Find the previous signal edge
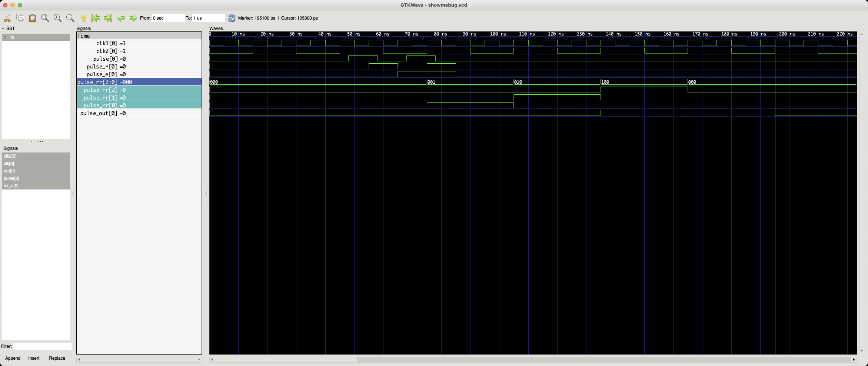This screenshot has width=868, height=366. 121,18
